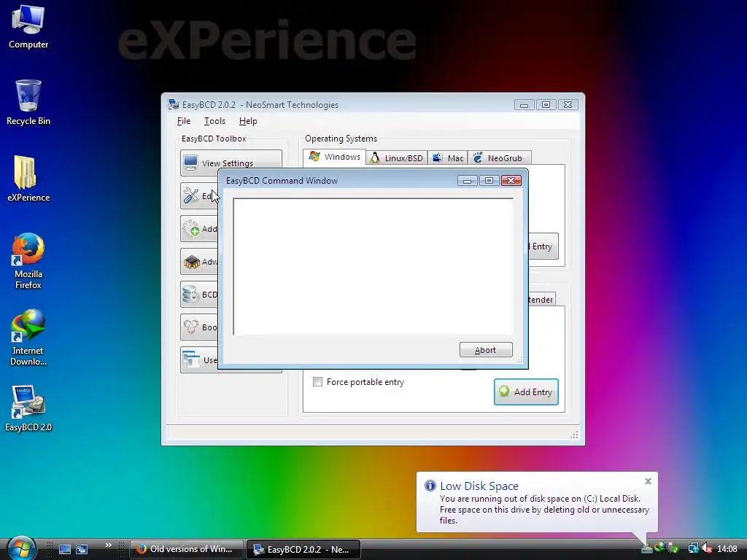Open the File menu in EasyBCD

(183, 121)
